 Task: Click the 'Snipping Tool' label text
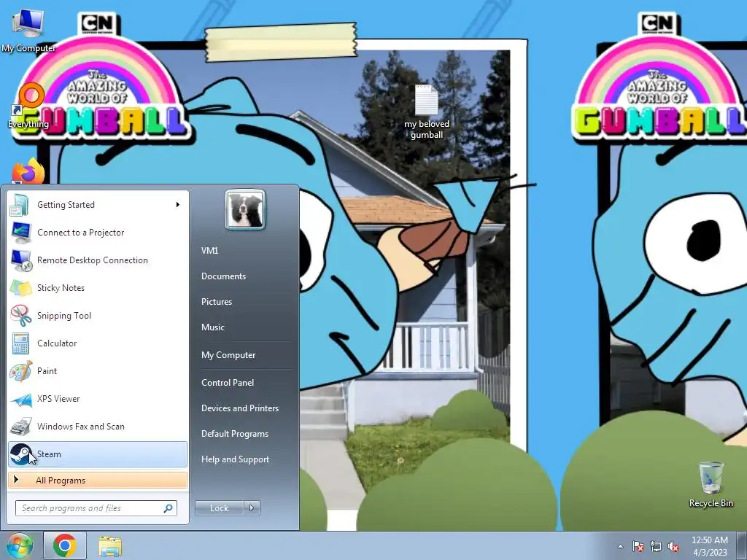pos(64,316)
